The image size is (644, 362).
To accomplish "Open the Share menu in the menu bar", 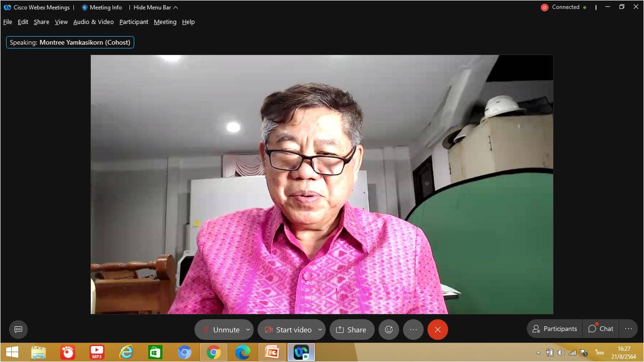I will click(x=41, y=22).
